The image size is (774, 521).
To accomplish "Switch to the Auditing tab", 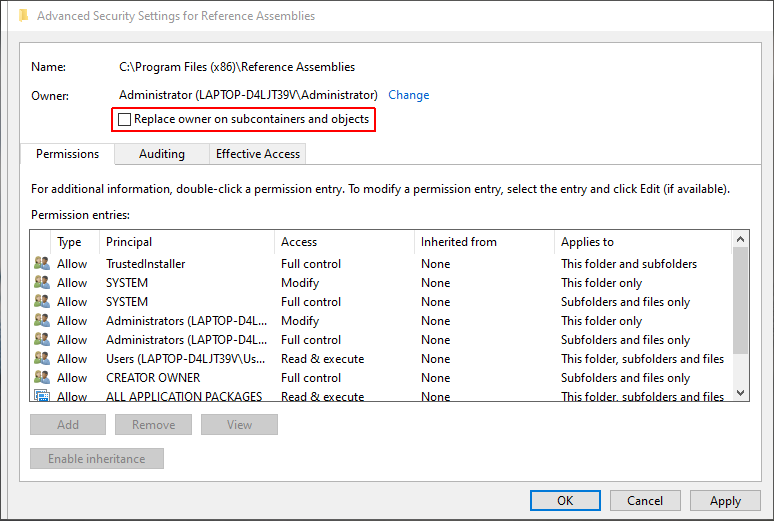I will [x=161, y=154].
